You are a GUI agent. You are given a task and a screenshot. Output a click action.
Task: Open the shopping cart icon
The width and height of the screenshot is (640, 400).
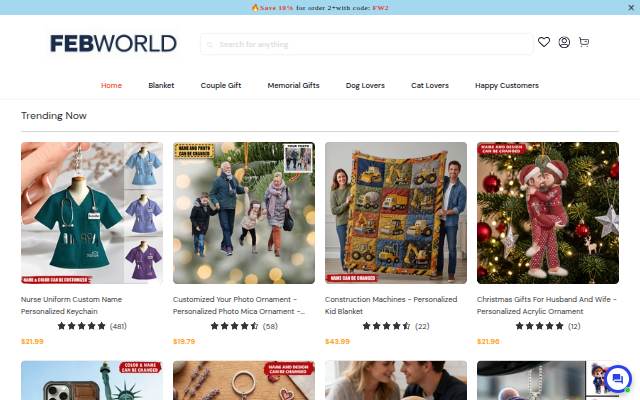pos(584,42)
